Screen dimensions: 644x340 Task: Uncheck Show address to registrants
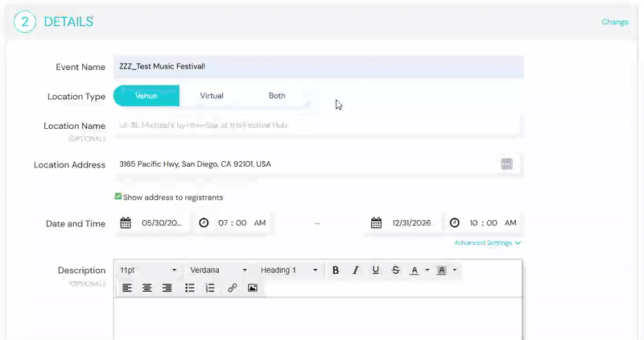click(x=118, y=197)
